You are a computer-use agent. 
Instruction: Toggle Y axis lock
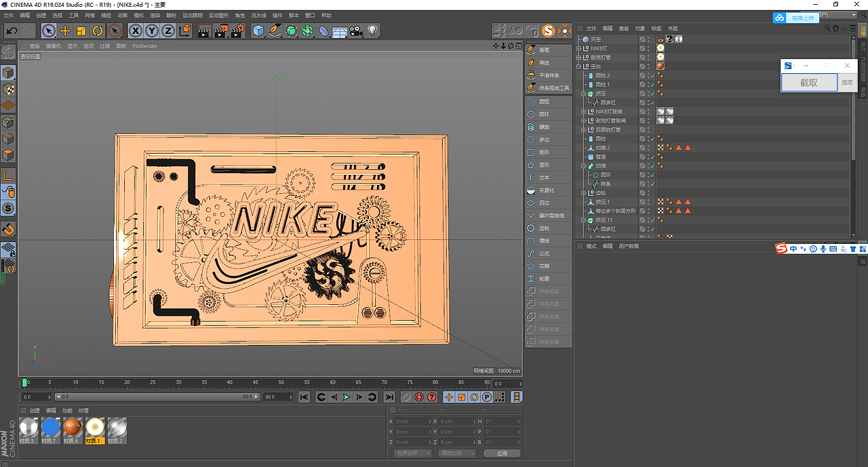151,31
